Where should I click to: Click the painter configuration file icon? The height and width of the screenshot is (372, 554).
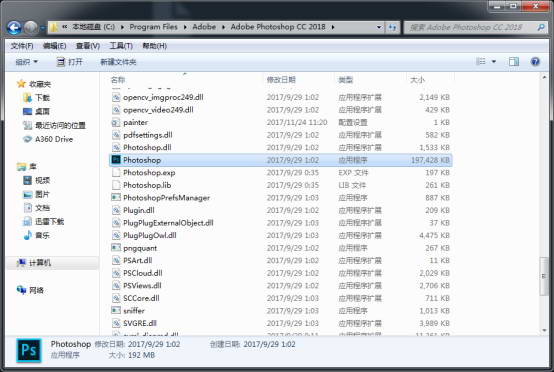pyautogui.click(x=116, y=122)
